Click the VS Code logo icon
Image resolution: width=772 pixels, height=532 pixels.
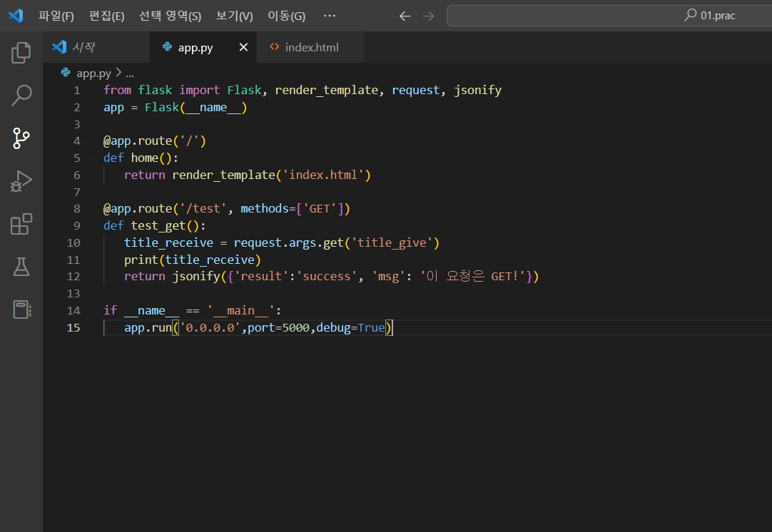(16, 16)
